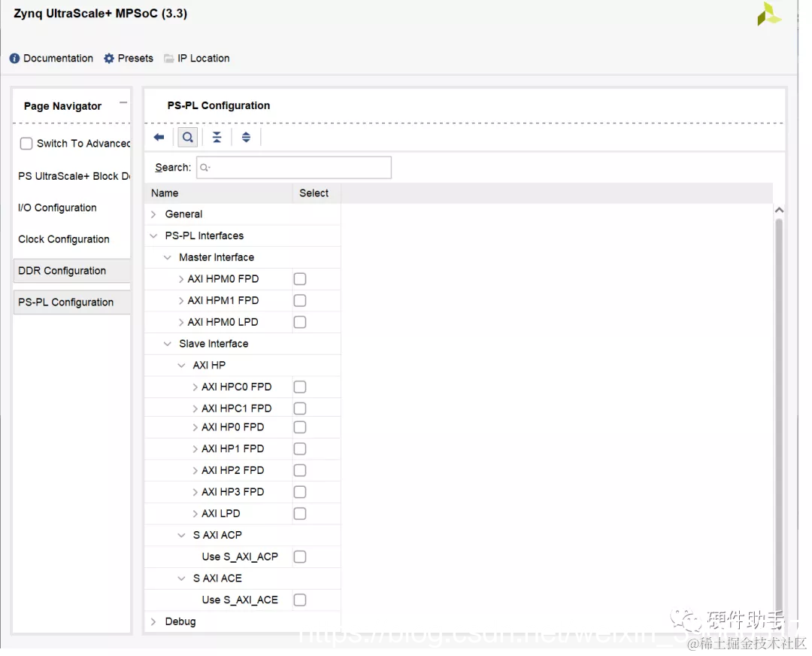Screen dimensions: 812x656
Task: Expand the AXI LPD node
Action: [195, 514]
